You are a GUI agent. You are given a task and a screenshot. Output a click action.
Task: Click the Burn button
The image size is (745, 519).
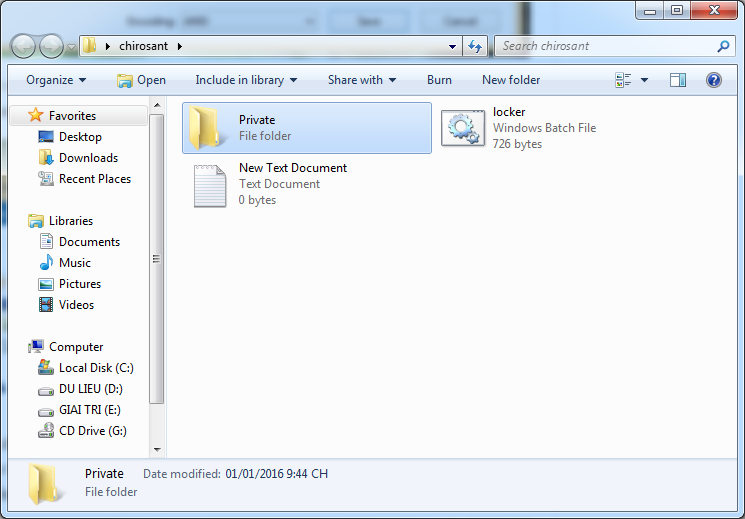439,80
